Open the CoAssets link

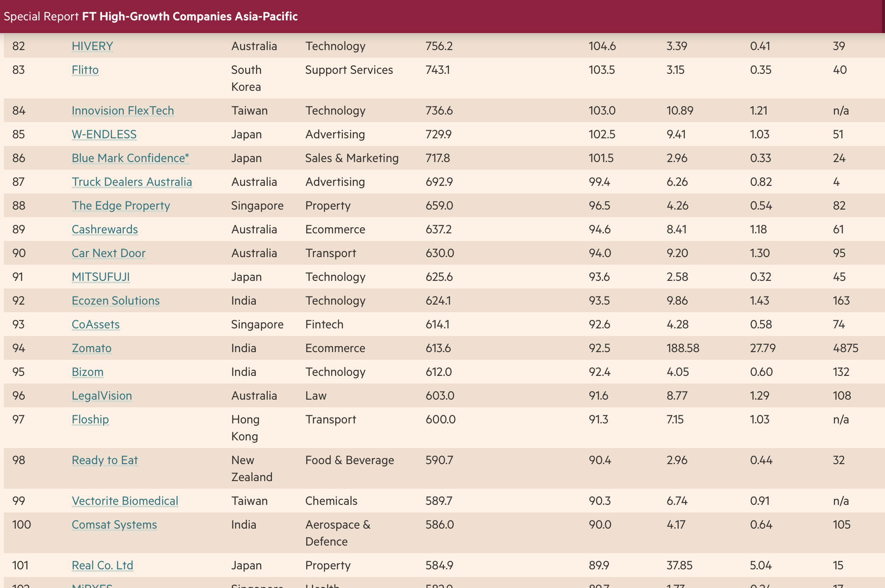click(95, 324)
